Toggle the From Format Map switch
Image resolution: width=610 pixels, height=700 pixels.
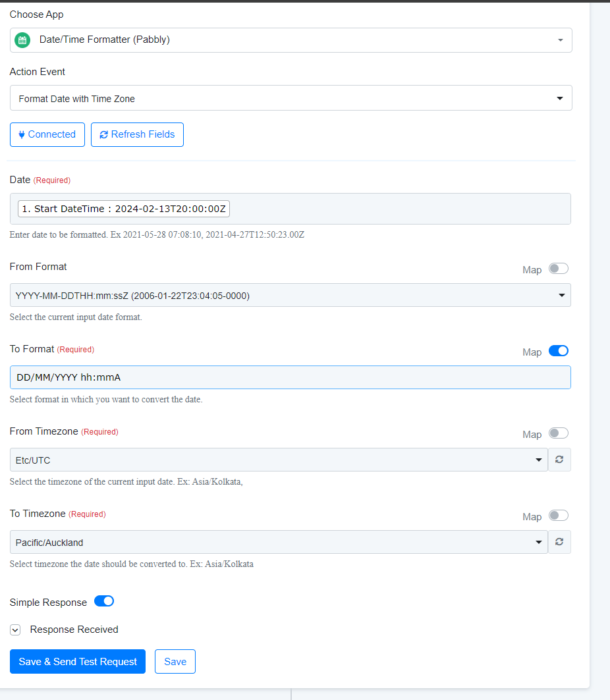tap(558, 268)
